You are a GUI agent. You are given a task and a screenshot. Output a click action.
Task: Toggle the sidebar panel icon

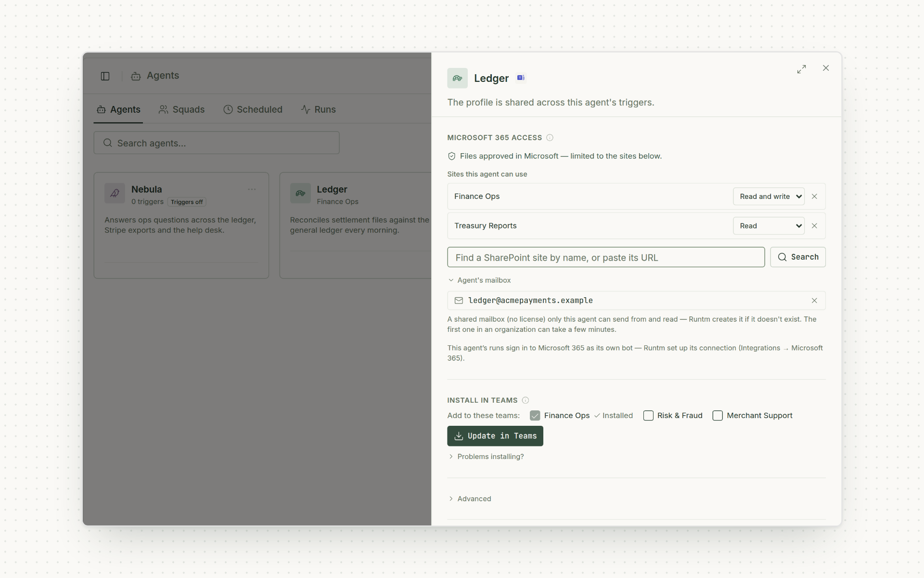(x=105, y=76)
